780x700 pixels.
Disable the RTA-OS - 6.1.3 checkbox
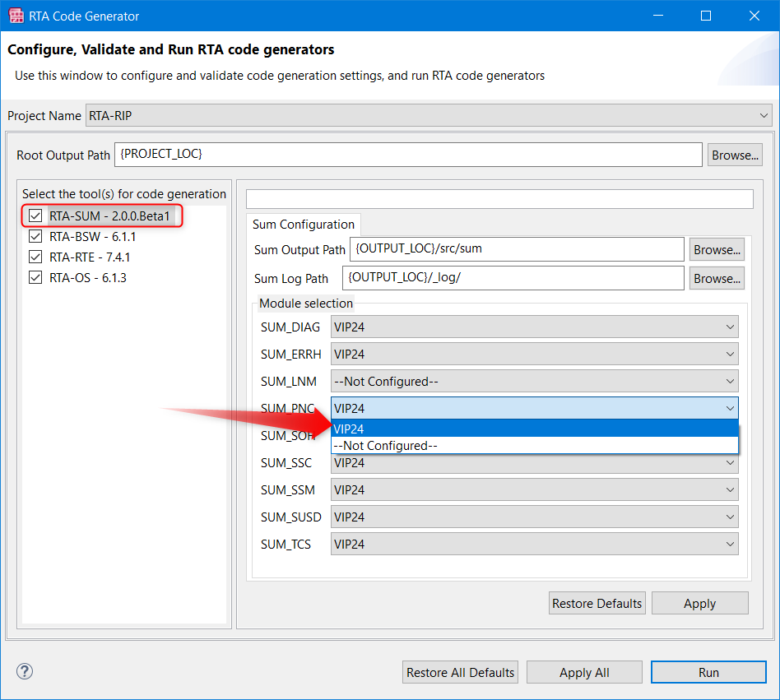coord(35,277)
